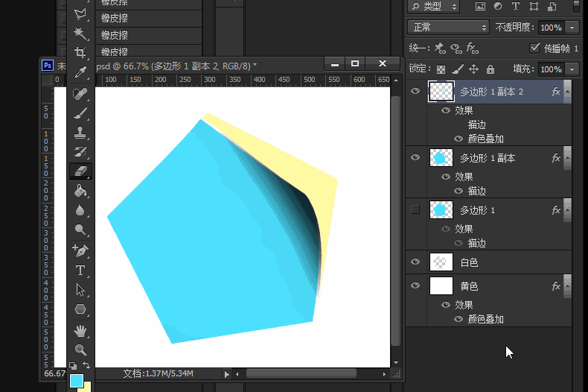The height and width of the screenshot is (392, 588).
Task: Select the Eyedropper tool
Action: coord(80,72)
